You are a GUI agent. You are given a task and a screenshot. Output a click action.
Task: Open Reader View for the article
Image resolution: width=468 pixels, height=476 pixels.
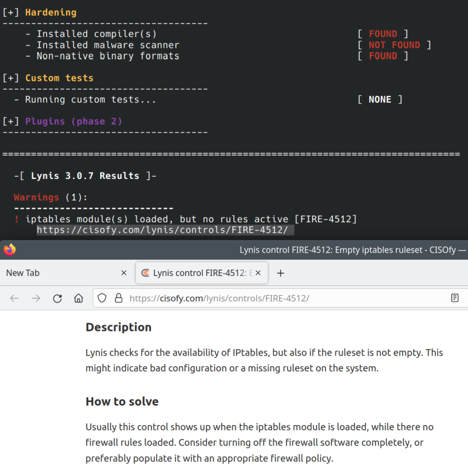[x=455, y=298]
